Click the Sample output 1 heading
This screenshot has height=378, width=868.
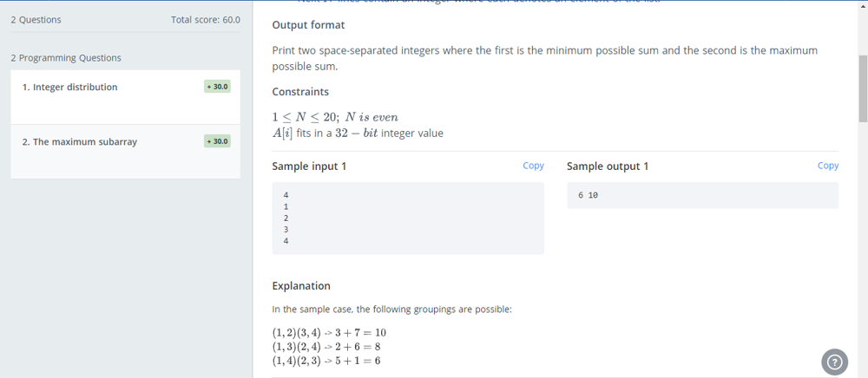pos(608,166)
